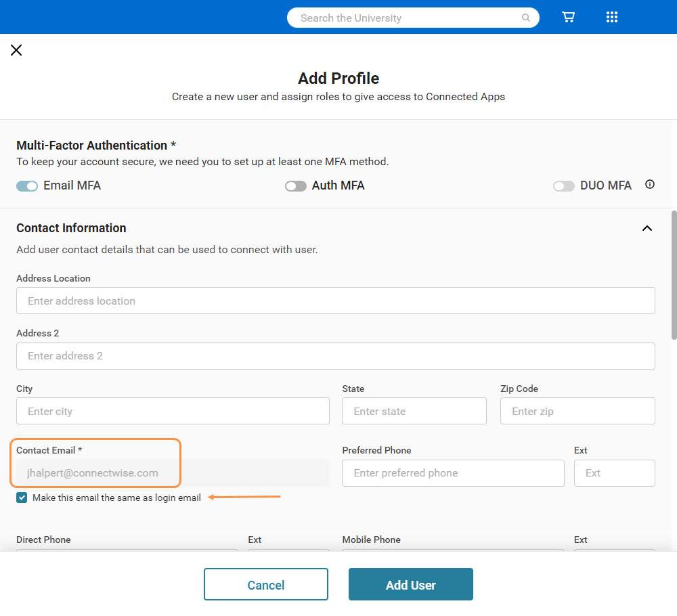The width and height of the screenshot is (677, 616).
Task: Click the shopping cart icon
Action: coord(569,18)
